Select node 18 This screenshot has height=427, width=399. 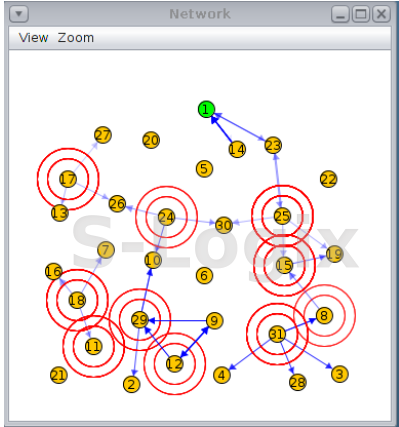tap(77, 300)
